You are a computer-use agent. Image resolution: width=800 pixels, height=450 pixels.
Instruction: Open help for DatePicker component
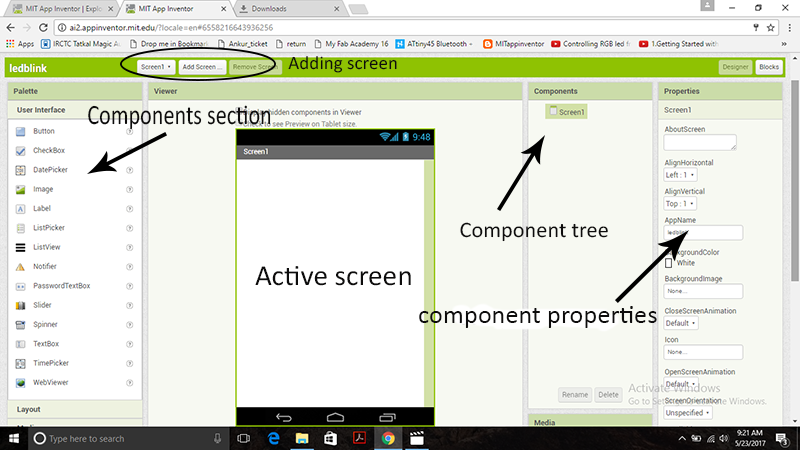tap(130, 170)
